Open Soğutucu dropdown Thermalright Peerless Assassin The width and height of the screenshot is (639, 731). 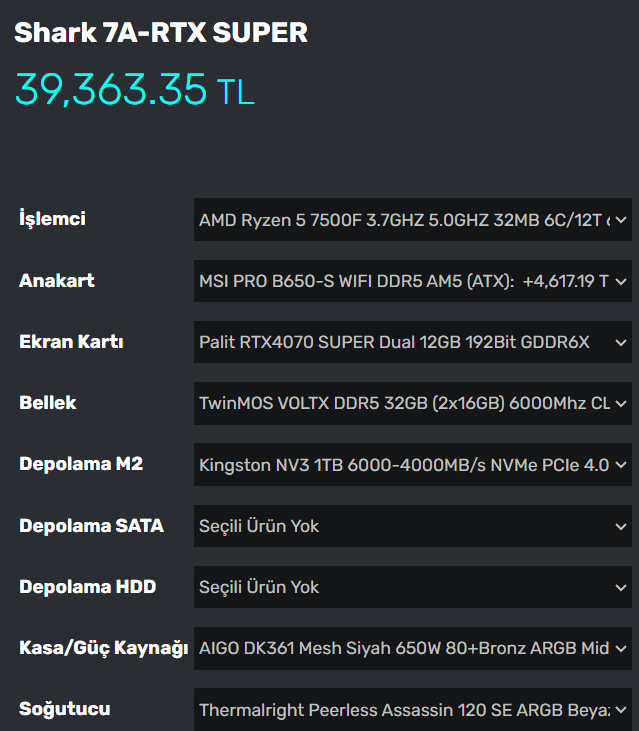[x=412, y=710]
